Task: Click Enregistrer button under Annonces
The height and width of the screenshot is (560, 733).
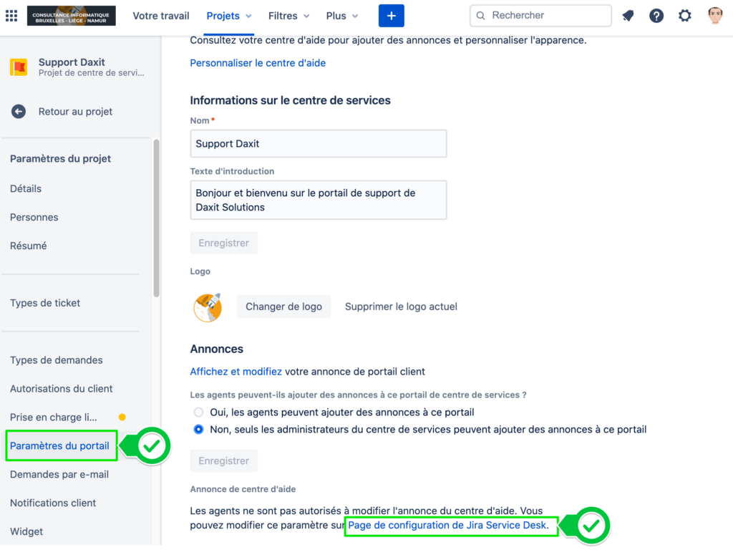Action: click(223, 461)
